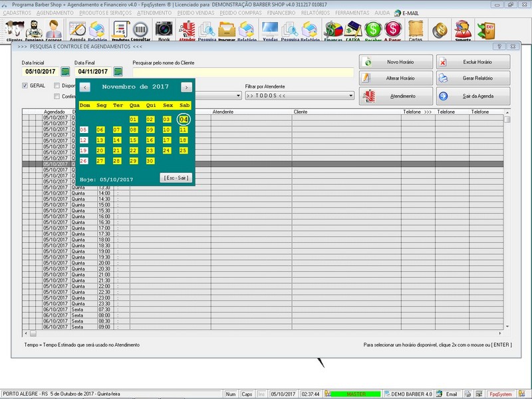Click the Sair da Agenda button
The height and width of the screenshot is (399, 532).
(x=473, y=96)
